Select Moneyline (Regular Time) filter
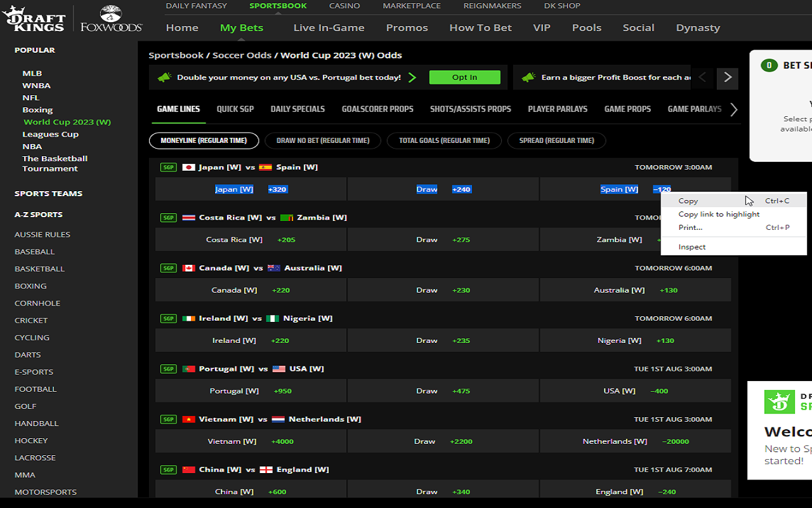This screenshot has height=508, width=812. [204, 141]
